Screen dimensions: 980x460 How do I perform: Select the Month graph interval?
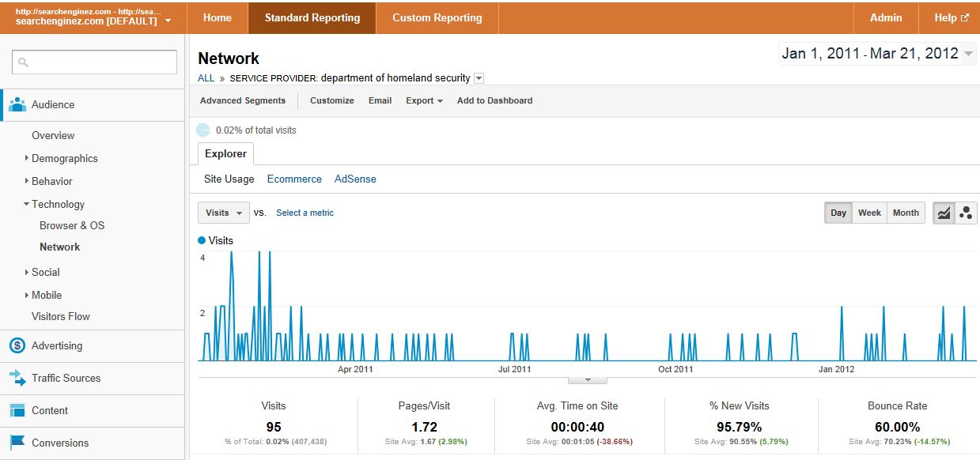(906, 213)
